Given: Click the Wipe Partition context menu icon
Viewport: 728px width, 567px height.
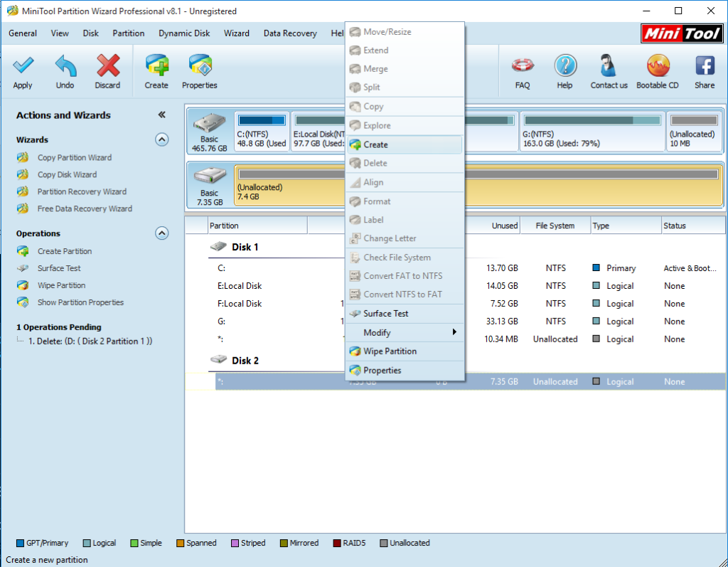Looking at the screenshot, I should 355,351.
